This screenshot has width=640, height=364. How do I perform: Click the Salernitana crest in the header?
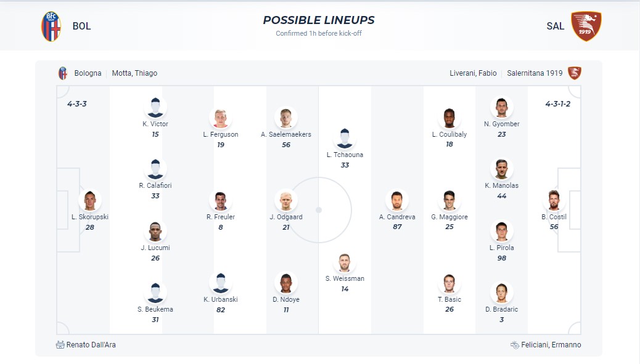pyautogui.click(x=586, y=26)
